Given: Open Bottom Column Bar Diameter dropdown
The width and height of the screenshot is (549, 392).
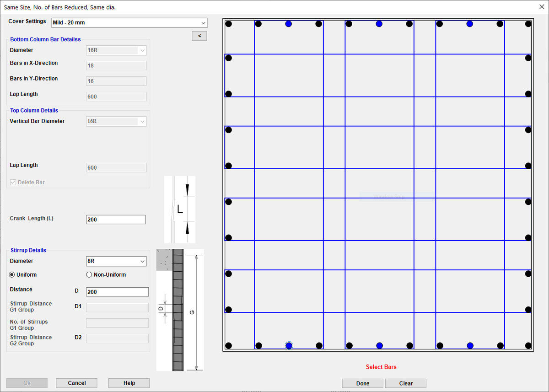Looking at the screenshot, I should tap(116, 50).
